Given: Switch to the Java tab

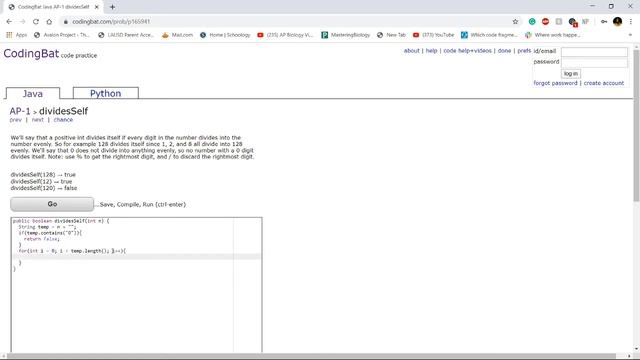Looking at the screenshot, I should click(x=33, y=93).
